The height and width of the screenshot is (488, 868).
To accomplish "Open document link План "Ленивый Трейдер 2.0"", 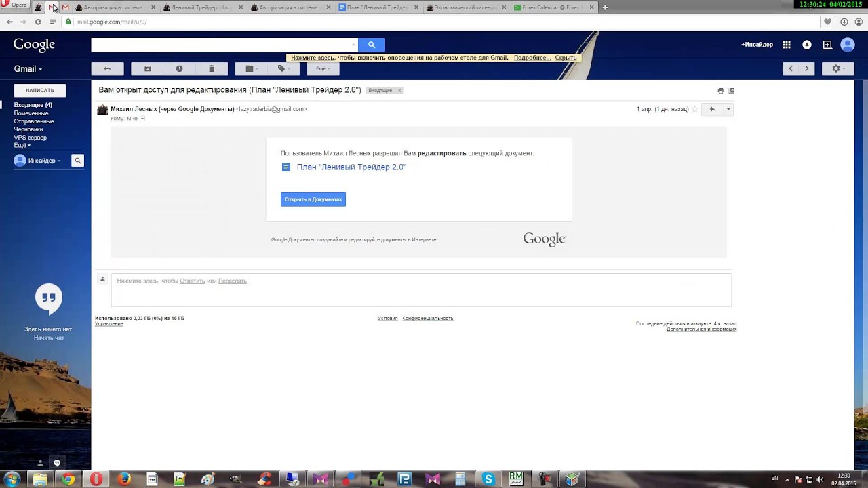I will (351, 167).
